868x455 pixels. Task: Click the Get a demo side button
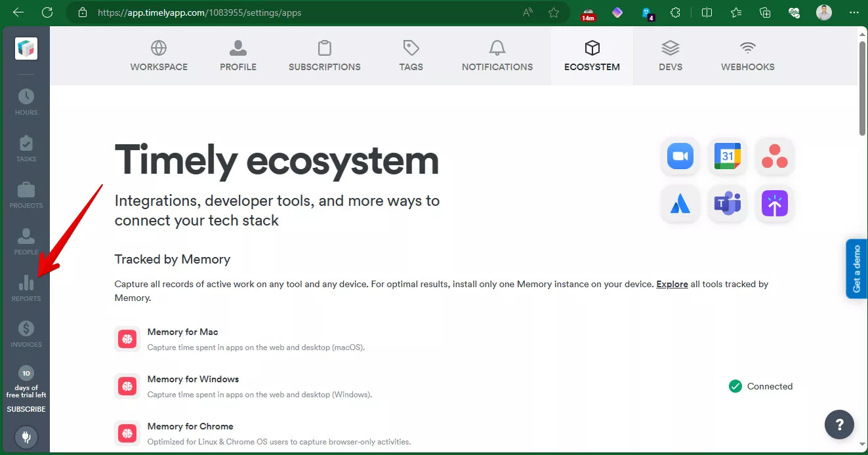point(857,269)
